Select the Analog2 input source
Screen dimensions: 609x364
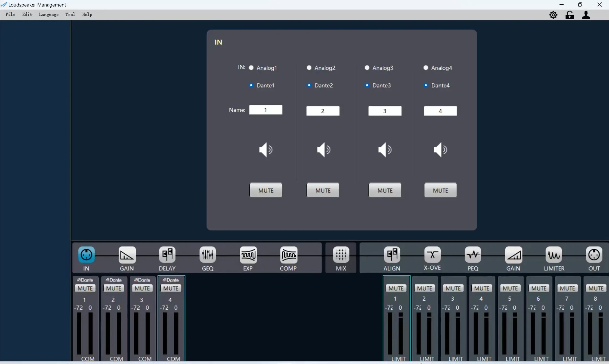[309, 67]
